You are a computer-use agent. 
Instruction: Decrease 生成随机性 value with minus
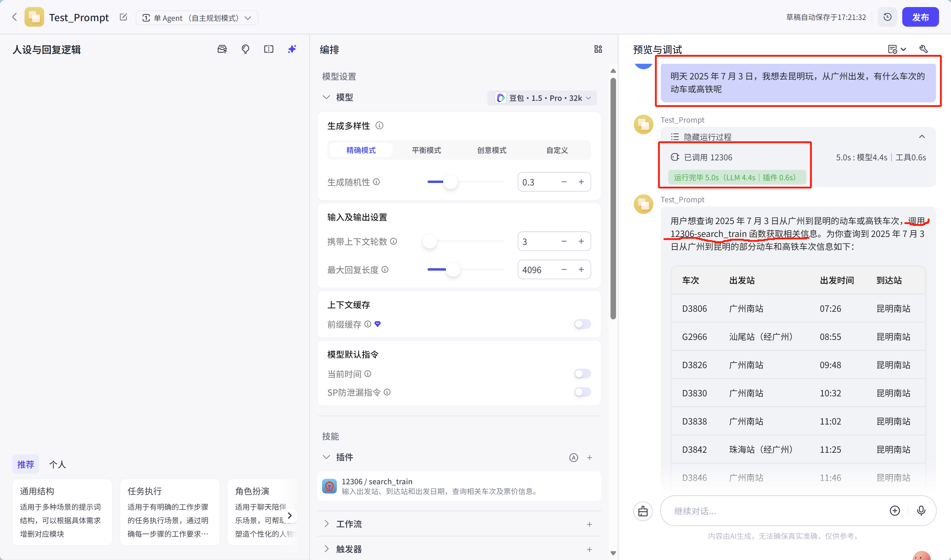564,182
